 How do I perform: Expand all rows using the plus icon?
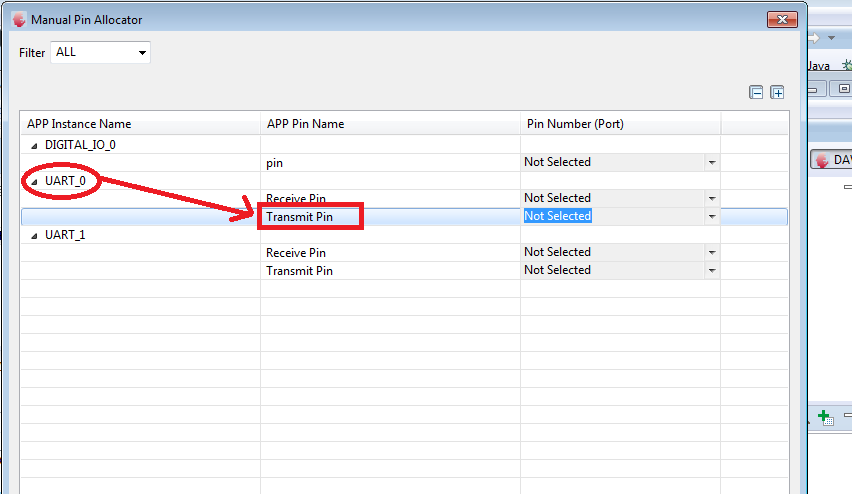click(x=777, y=92)
